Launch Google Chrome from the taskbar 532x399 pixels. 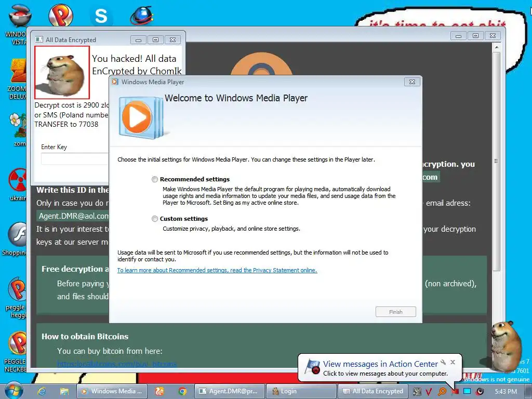[182, 391]
